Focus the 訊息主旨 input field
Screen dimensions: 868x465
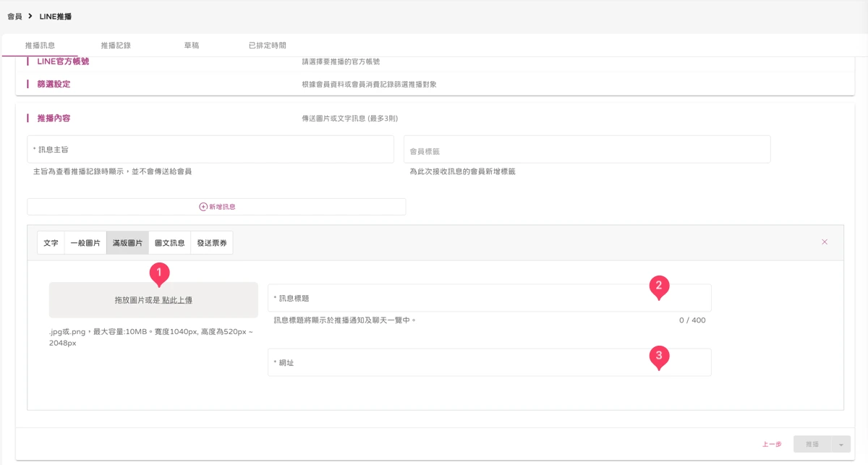[x=210, y=149]
